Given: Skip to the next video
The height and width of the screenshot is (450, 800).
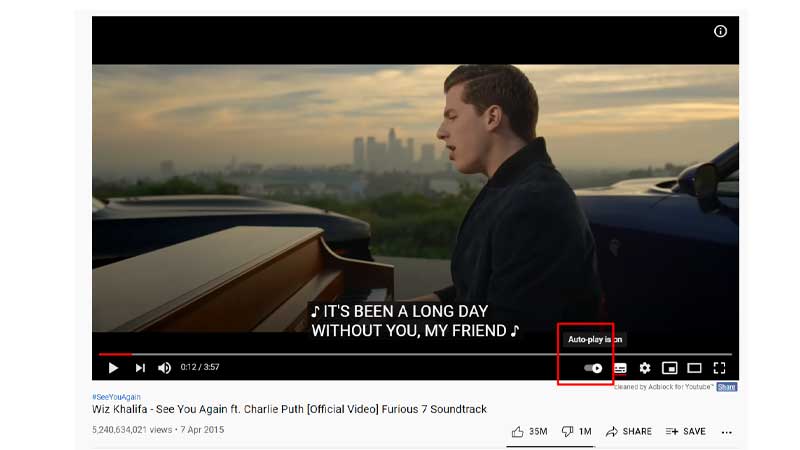Looking at the screenshot, I should pos(140,368).
